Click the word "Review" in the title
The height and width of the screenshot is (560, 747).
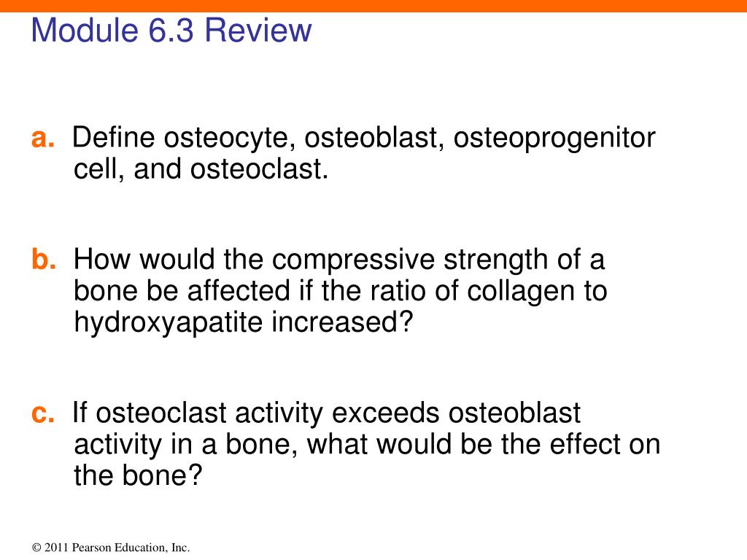[259, 30]
